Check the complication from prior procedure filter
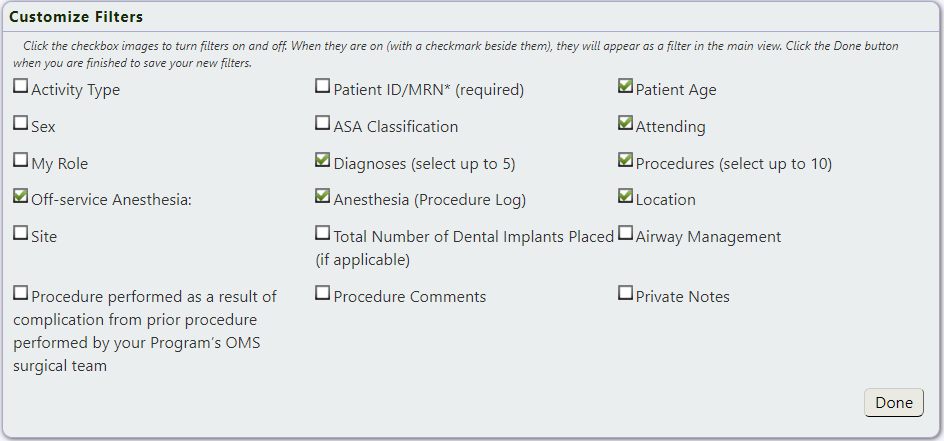Screen dimensions: 944x441 (20, 292)
